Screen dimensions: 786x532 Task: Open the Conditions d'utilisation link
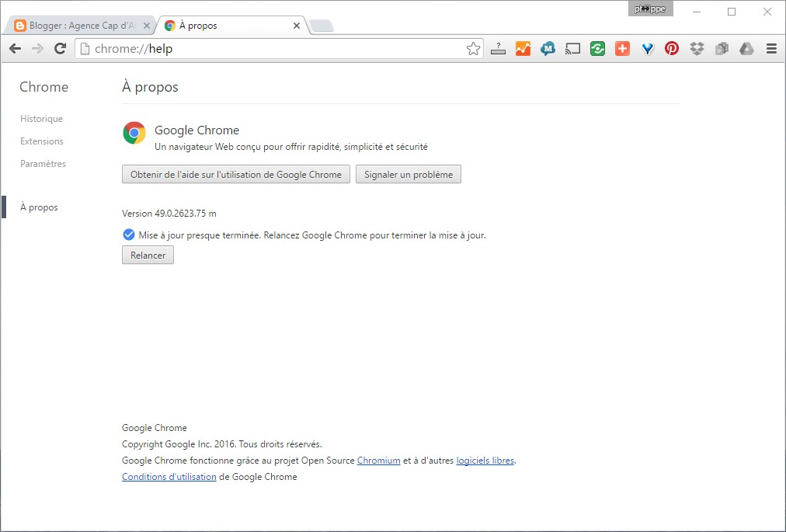coord(169,477)
